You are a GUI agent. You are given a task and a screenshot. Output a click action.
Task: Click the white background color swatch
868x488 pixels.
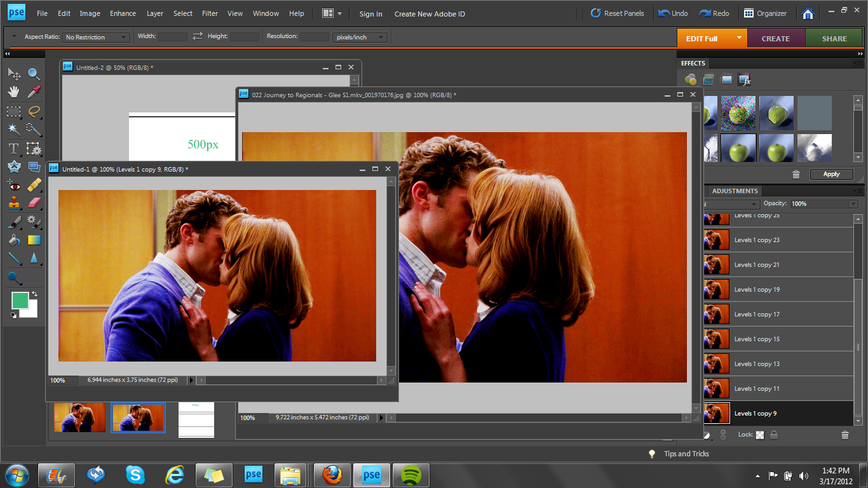pos(32,312)
